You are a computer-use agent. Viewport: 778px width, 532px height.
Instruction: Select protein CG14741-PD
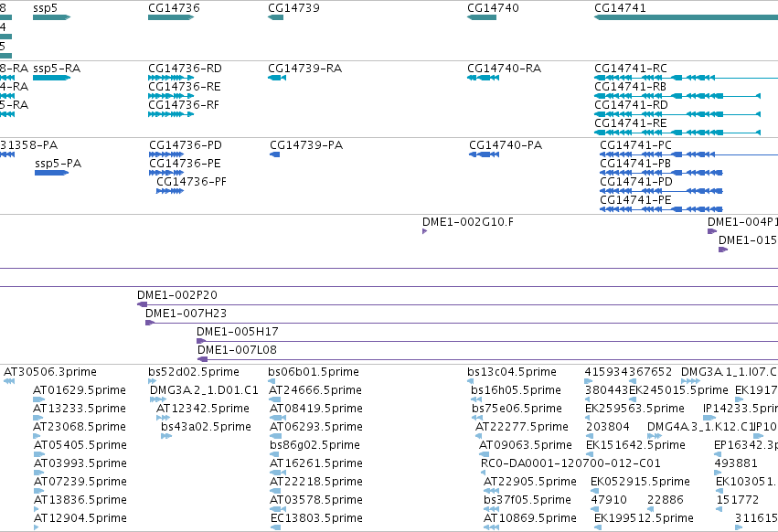click(636, 182)
